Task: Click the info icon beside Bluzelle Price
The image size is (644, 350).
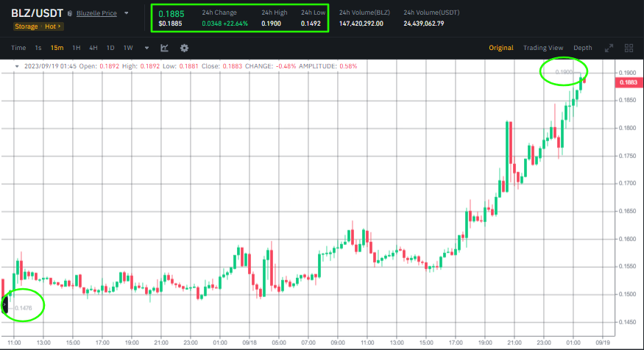Action: (70, 13)
